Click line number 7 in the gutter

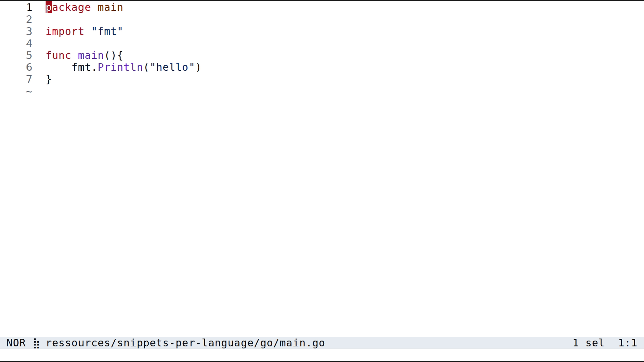pyautogui.click(x=29, y=79)
